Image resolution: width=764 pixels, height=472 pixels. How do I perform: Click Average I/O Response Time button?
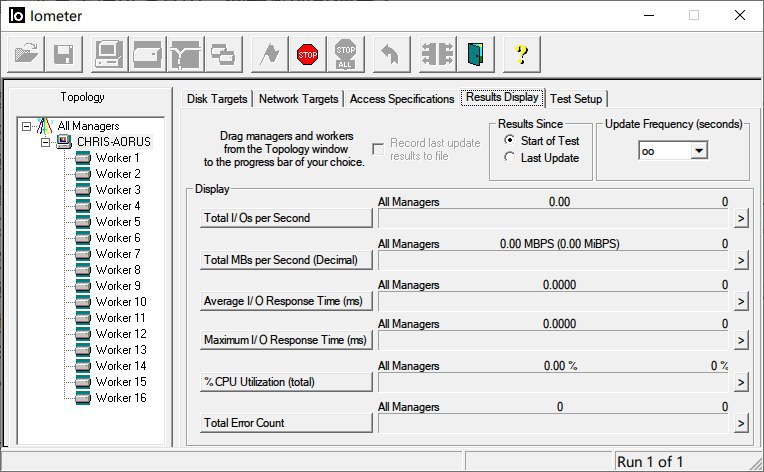pos(286,301)
